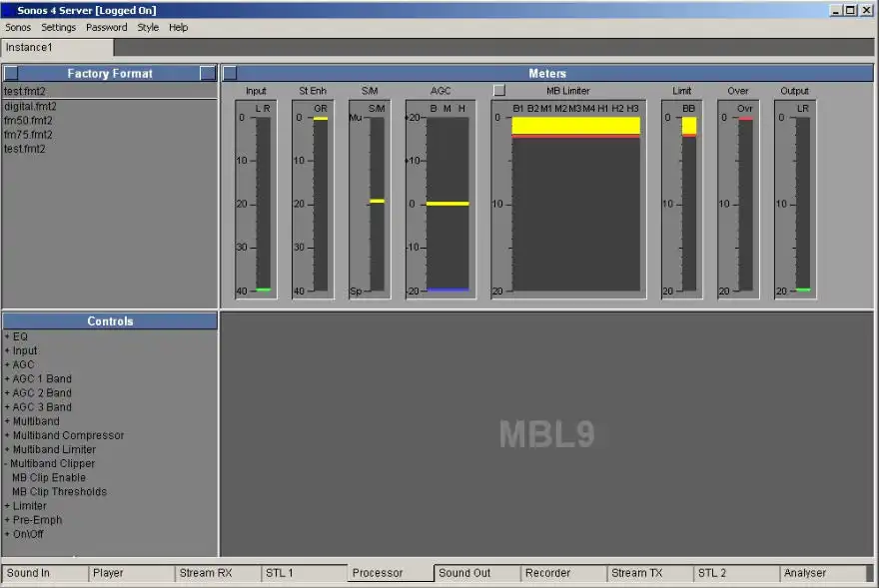
Task: Open MB Clip Enable control
Action: (49, 477)
